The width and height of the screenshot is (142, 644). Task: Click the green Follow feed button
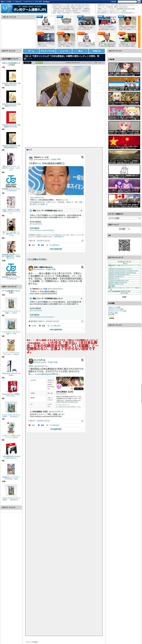click(x=39, y=63)
